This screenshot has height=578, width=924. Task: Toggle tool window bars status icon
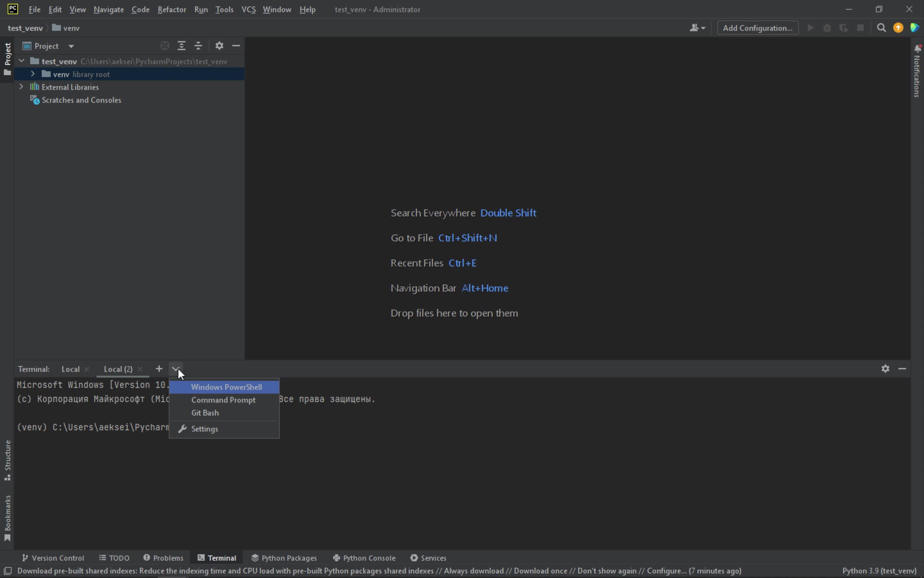click(x=8, y=571)
